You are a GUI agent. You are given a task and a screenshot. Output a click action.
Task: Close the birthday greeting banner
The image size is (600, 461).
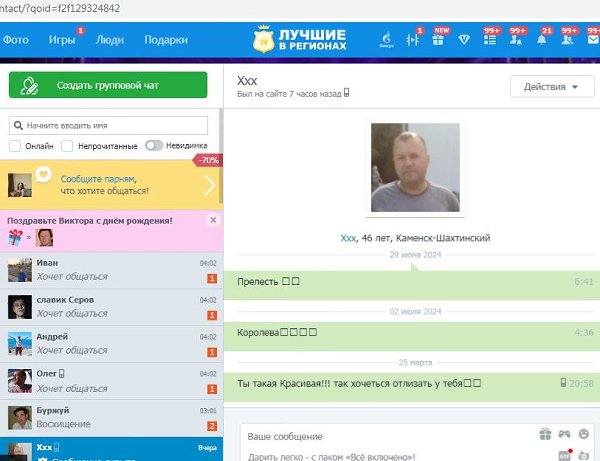coord(212,219)
